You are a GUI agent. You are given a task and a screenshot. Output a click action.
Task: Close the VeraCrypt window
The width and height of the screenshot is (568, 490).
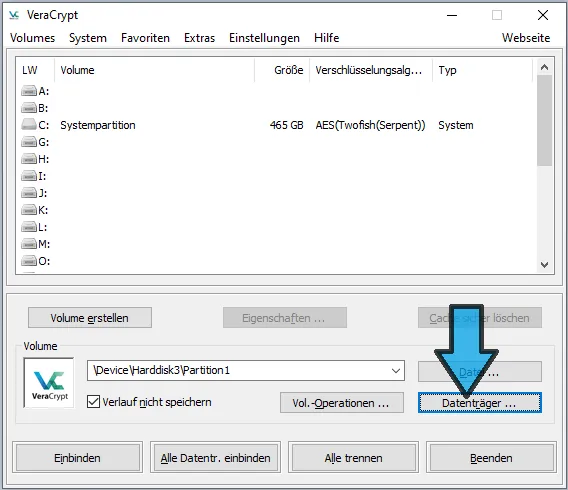(543, 15)
